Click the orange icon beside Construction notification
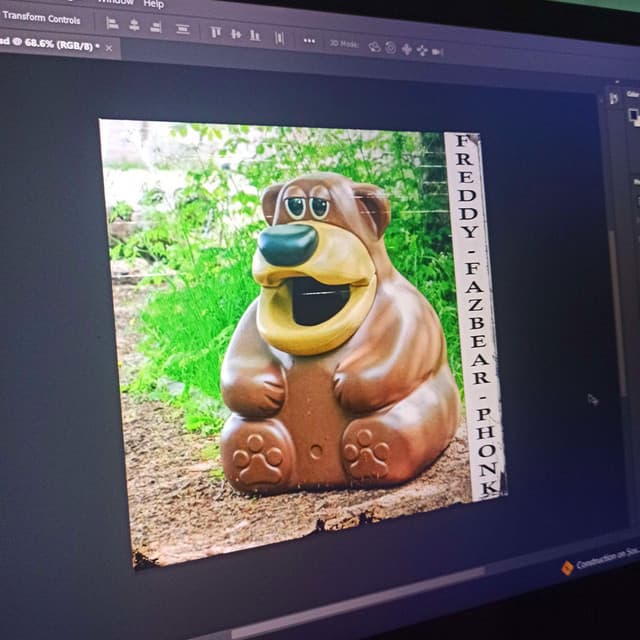The width and height of the screenshot is (640, 640). pos(567,568)
